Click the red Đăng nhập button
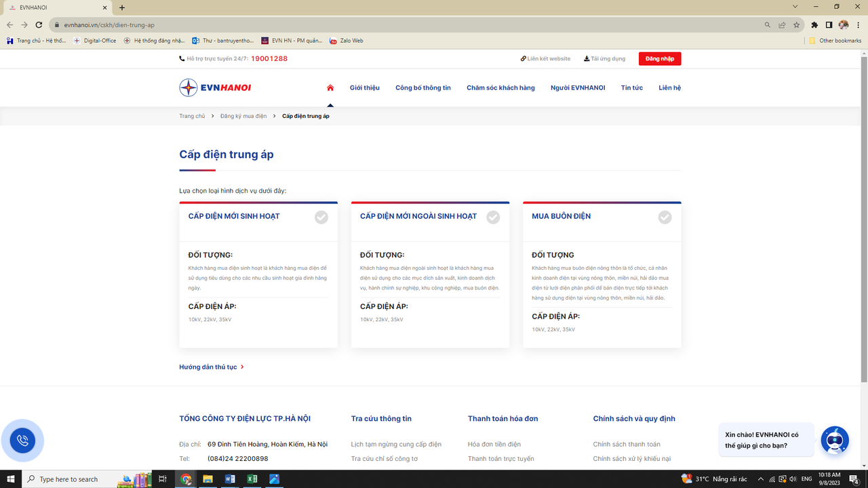Viewport: 868px width, 488px height. pos(659,59)
